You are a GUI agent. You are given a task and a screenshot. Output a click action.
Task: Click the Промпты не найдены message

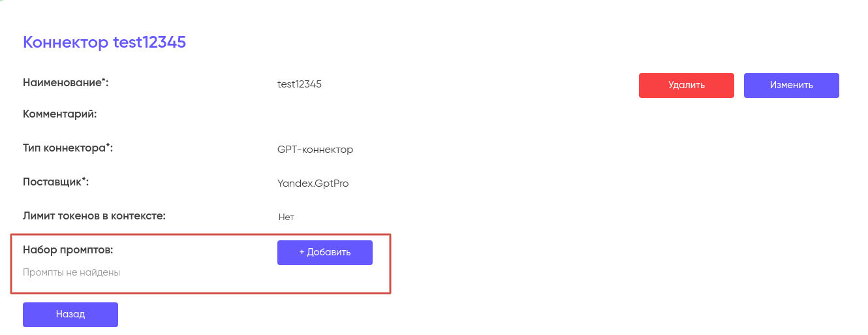point(71,272)
